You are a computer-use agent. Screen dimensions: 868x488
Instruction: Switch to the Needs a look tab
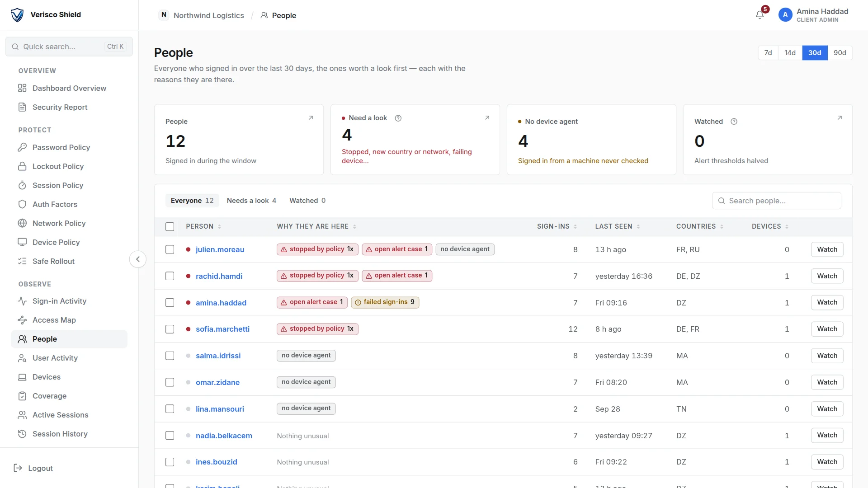click(x=251, y=201)
